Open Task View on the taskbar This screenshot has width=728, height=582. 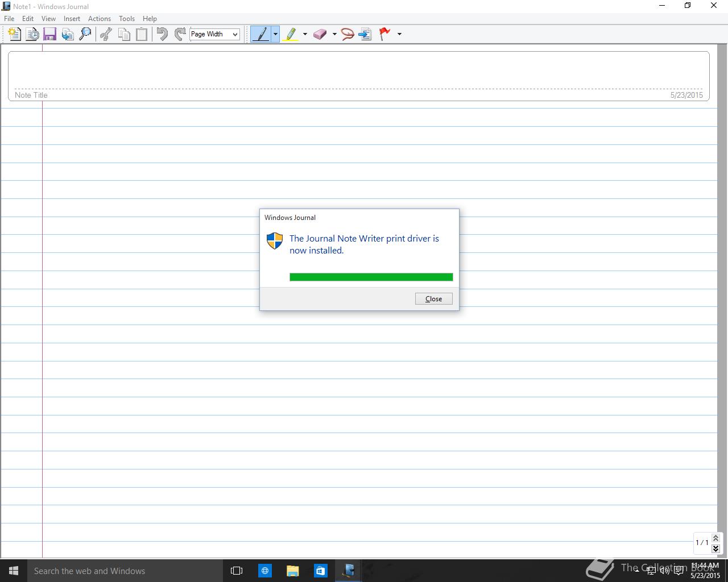(237, 571)
